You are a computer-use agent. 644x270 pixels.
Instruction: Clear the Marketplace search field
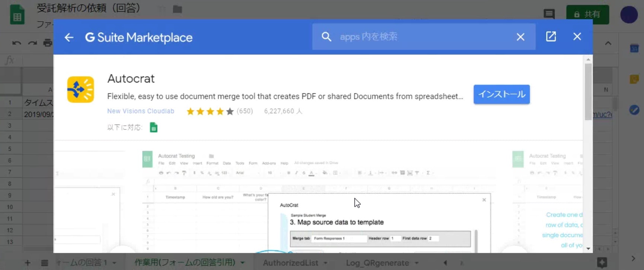[520, 37]
